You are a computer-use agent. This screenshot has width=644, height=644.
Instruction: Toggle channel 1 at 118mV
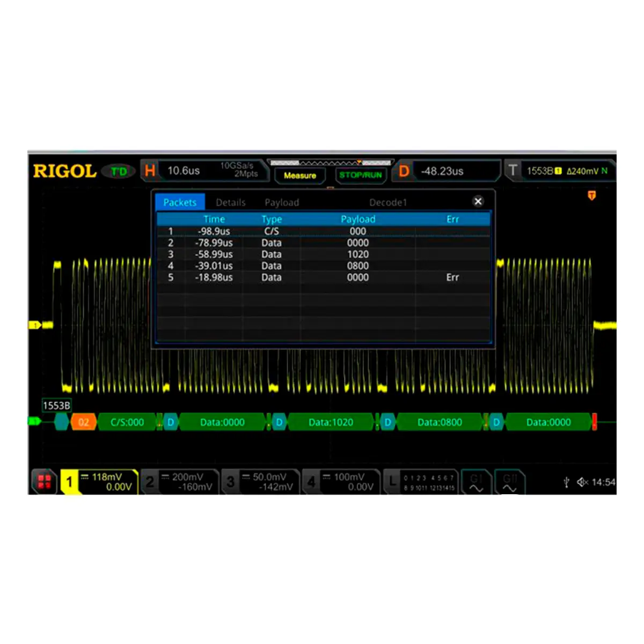click(99, 481)
